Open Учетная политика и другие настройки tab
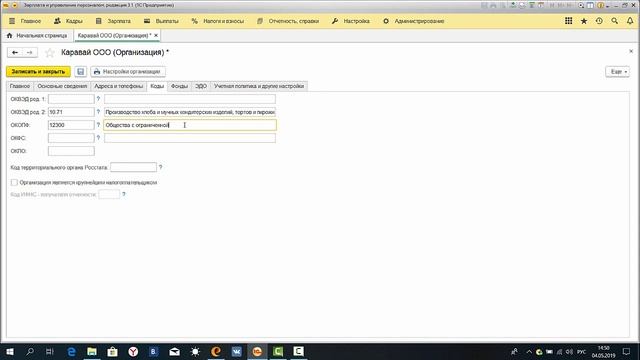Viewport: 640px width, 360px height. point(259,86)
